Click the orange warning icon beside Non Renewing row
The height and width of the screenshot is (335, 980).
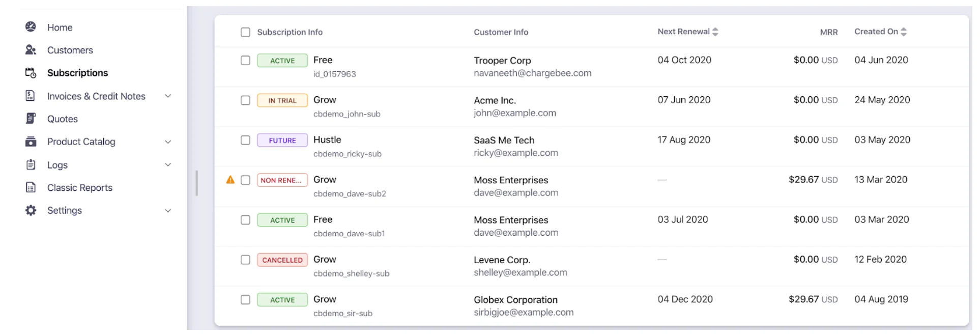coord(230,180)
